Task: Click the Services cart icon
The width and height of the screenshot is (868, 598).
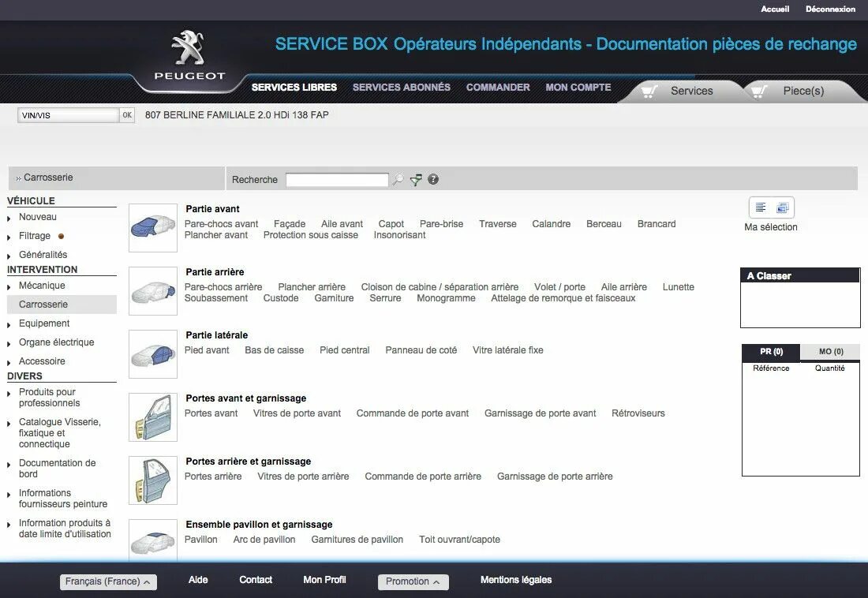Action: point(649,92)
